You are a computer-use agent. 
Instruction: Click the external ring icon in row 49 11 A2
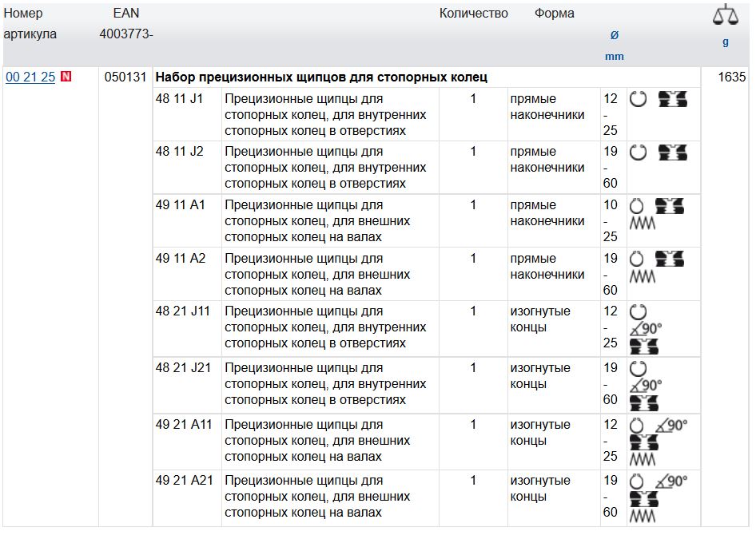click(x=638, y=260)
